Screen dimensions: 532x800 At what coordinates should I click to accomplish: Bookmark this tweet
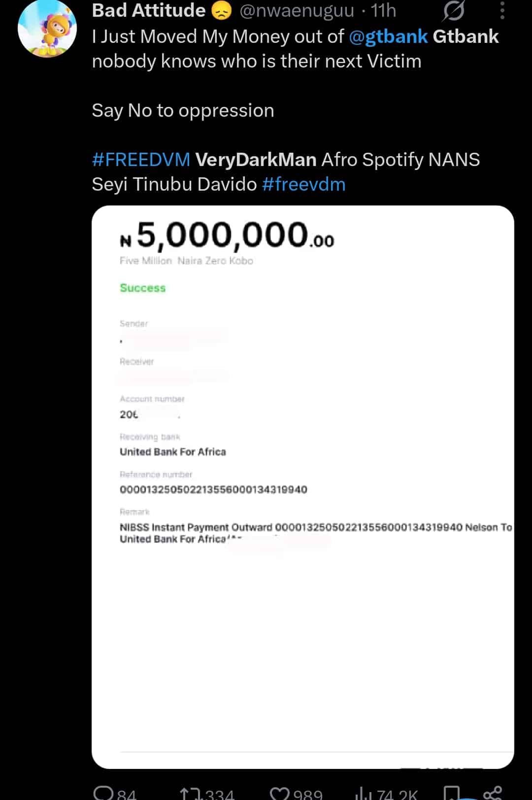[451, 792]
